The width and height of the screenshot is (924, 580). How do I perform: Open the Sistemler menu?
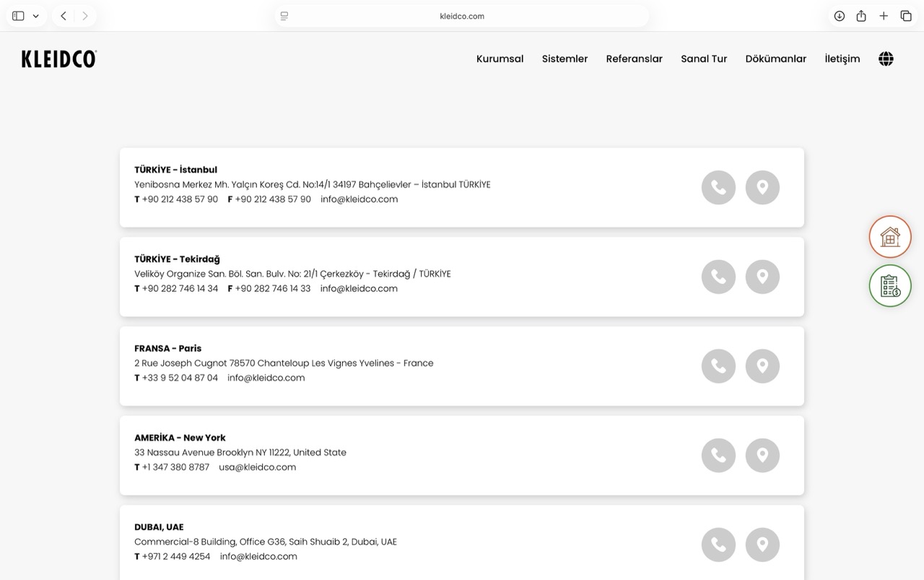tap(565, 59)
